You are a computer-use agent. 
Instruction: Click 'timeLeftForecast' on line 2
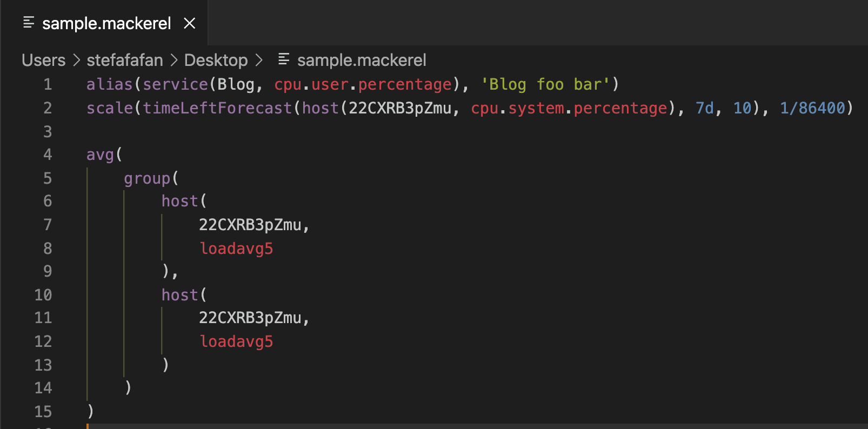point(217,108)
